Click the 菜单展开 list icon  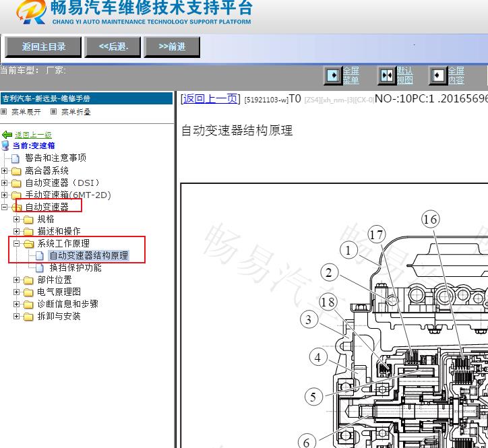4,111
